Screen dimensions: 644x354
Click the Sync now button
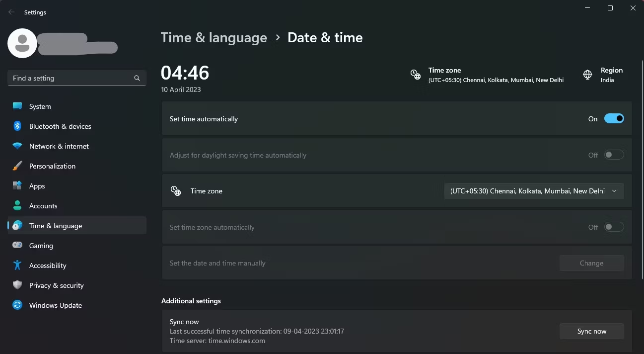591,331
